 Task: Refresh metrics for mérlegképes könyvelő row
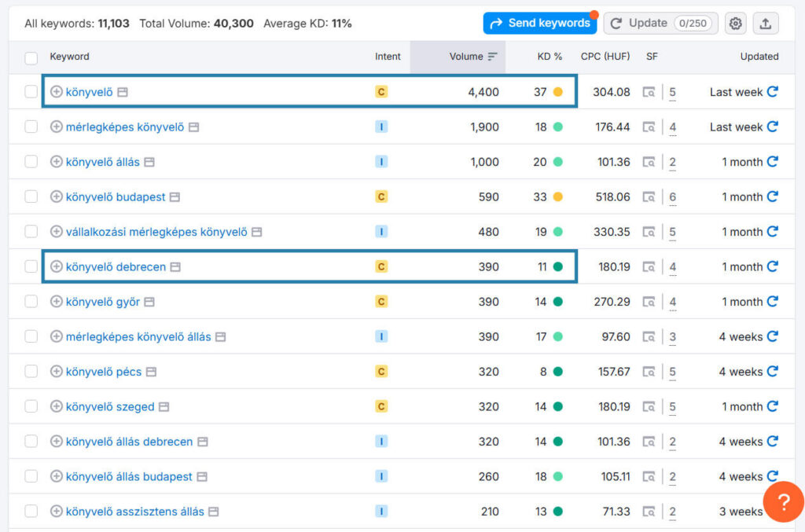773,127
